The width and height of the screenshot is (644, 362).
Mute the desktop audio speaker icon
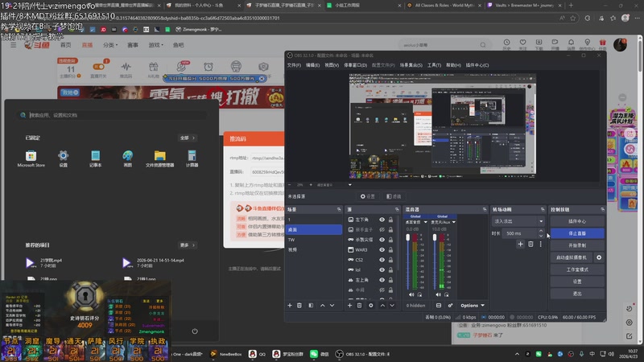click(x=411, y=294)
